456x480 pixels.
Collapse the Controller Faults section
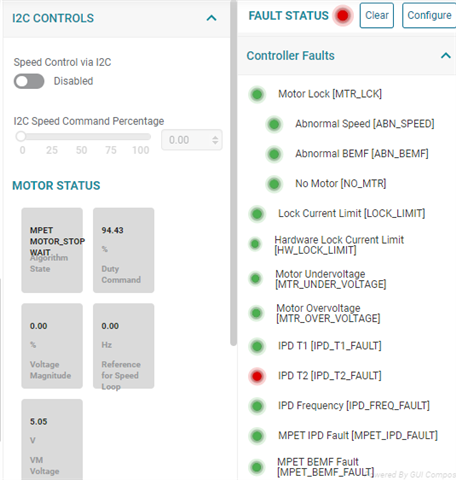pyautogui.click(x=446, y=55)
